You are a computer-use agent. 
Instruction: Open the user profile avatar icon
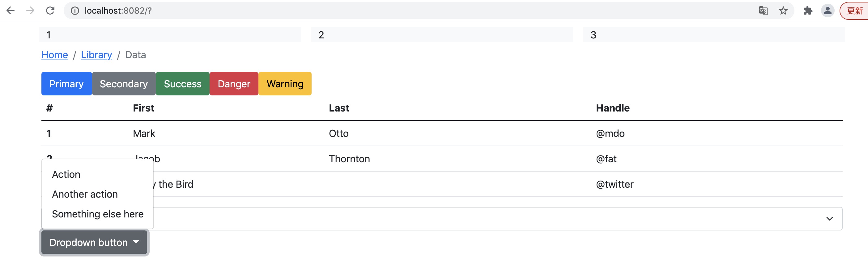pyautogui.click(x=828, y=11)
